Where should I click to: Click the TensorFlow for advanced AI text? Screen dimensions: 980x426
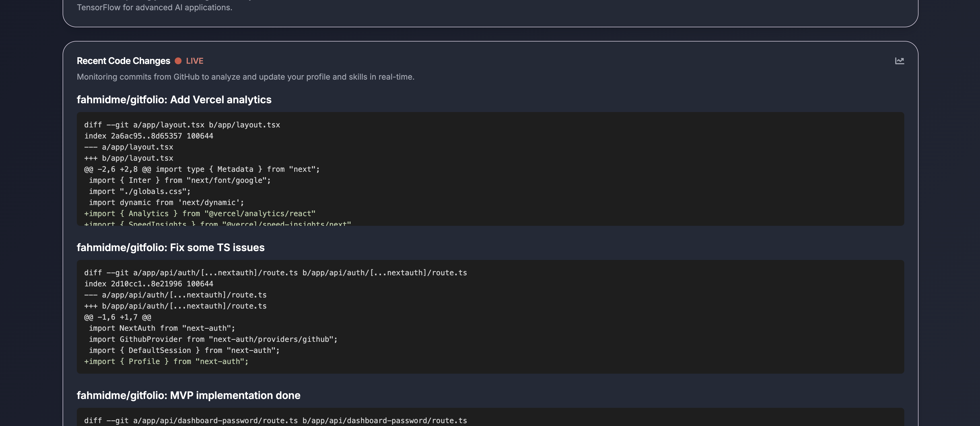[x=154, y=8]
